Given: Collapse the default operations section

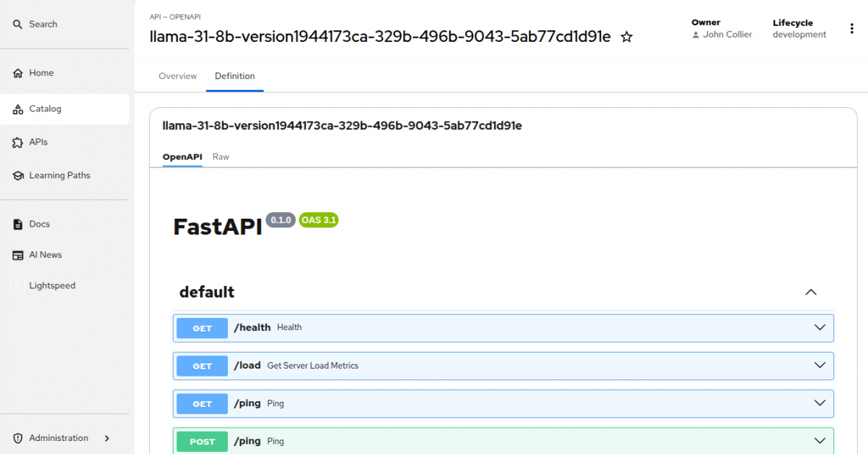Looking at the screenshot, I should [x=811, y=293].
